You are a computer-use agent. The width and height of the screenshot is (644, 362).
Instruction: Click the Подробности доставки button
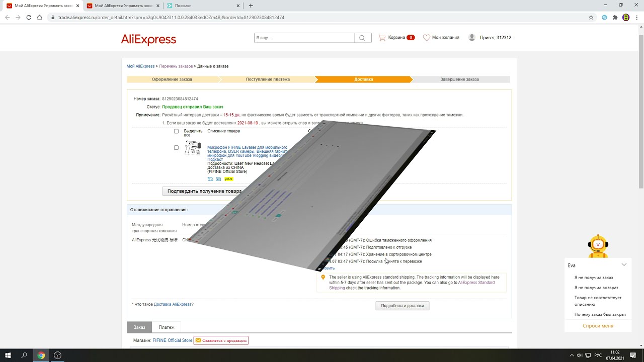[402, 306]
